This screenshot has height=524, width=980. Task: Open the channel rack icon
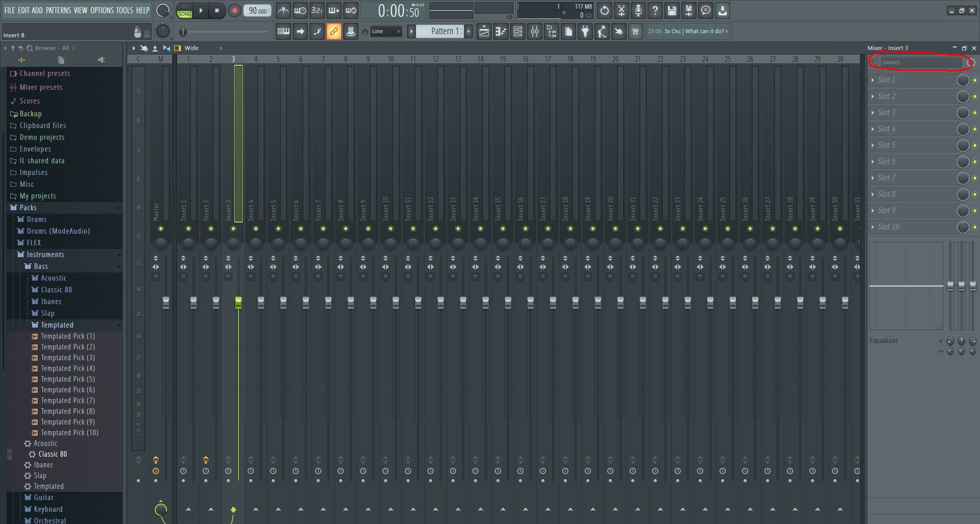tap(518, 32)
